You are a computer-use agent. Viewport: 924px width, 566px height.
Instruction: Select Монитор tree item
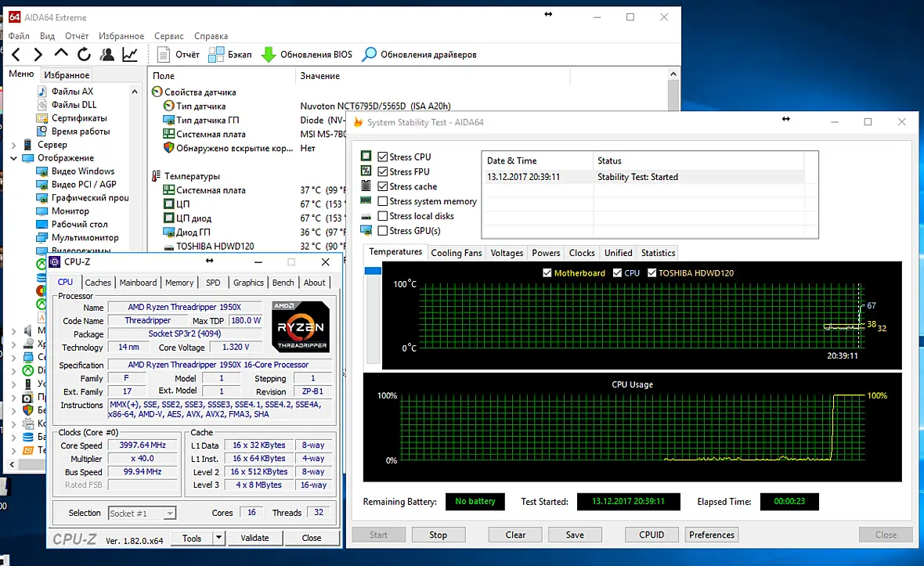pyautogui.click(x=70, y=211)
